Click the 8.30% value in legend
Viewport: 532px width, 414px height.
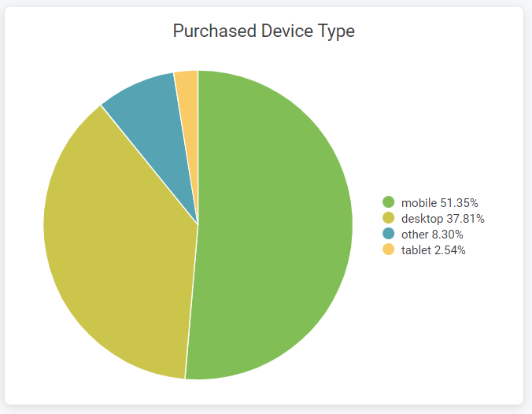pos(447,234)
